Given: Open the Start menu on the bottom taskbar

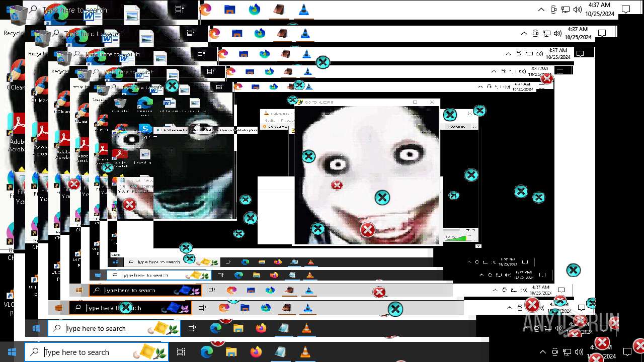Looking at the screenshot, I should 12,352.
